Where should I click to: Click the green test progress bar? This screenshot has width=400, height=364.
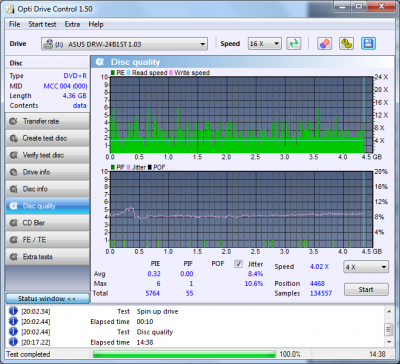(x=184, y=354)
